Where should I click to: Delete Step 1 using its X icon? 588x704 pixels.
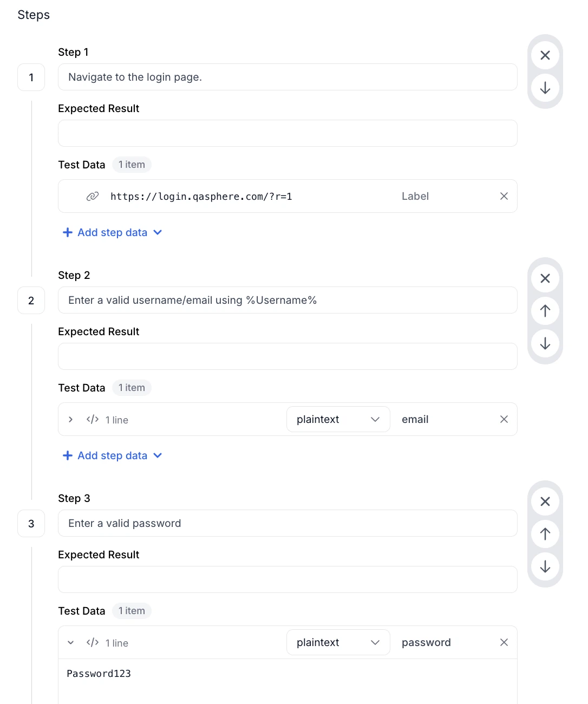pos(545,55)
